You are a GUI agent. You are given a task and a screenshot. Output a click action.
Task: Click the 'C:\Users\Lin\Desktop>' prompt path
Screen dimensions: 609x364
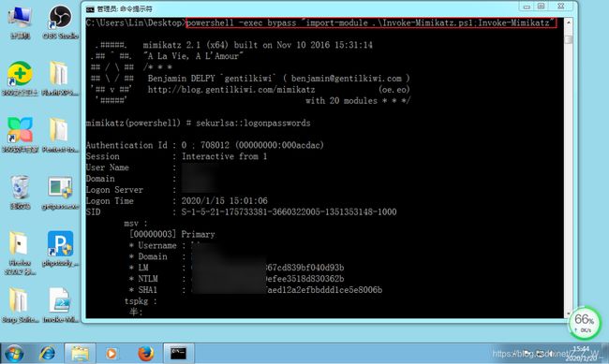[x=136, y=22]
